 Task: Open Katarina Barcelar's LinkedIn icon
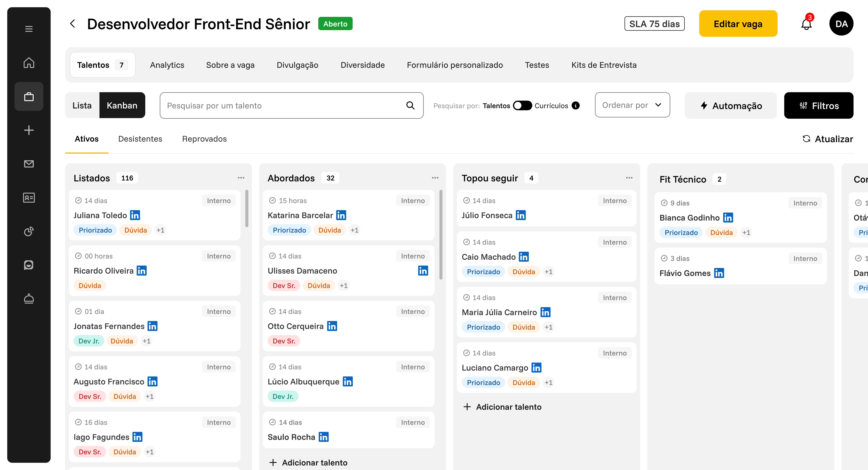click(341, 215)
